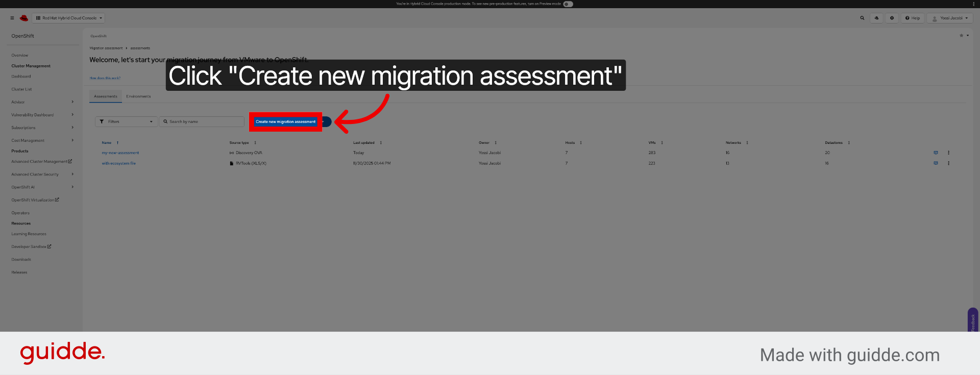Switch to the Assessments tab
Screen dimensions: 980x375
tap(106, 96)
